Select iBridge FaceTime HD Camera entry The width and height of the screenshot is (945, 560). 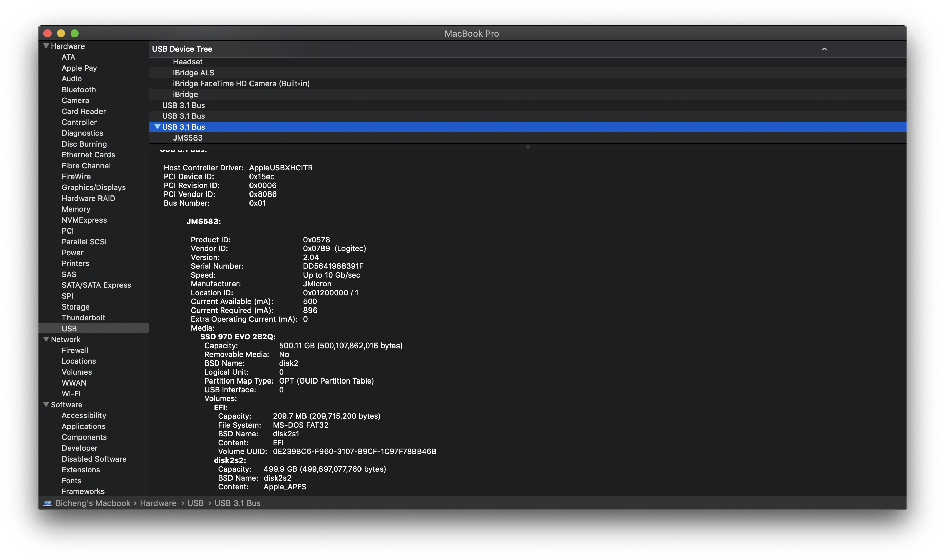[x=241, y=83]
